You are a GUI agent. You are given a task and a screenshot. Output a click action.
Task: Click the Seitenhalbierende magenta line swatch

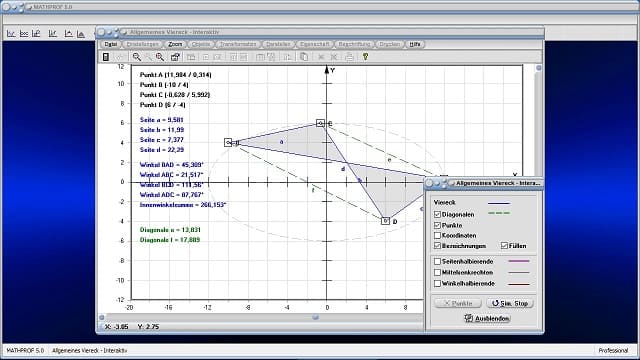pyautogui.click(x=518, y=261)
